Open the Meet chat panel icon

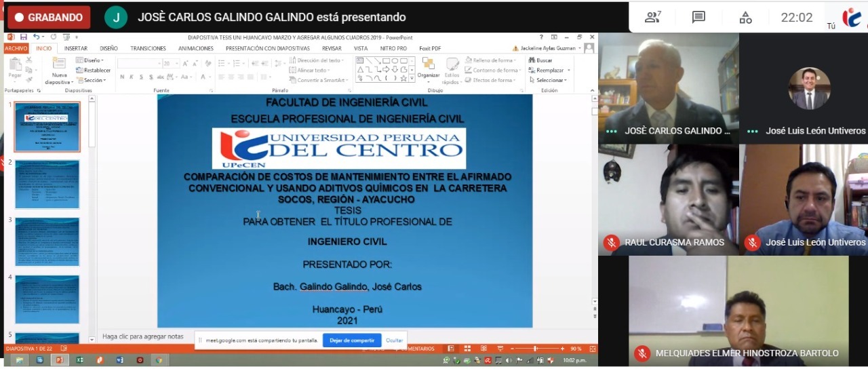point(698,18)
